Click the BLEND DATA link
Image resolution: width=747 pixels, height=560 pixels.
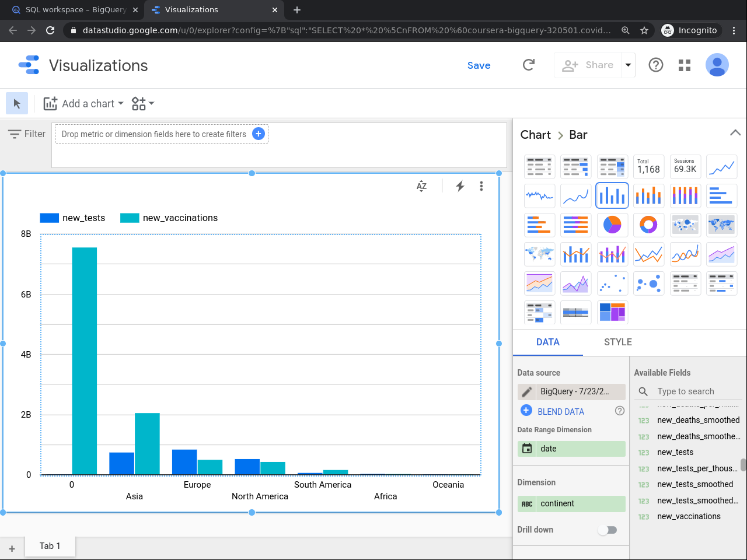tap(560, 411)
